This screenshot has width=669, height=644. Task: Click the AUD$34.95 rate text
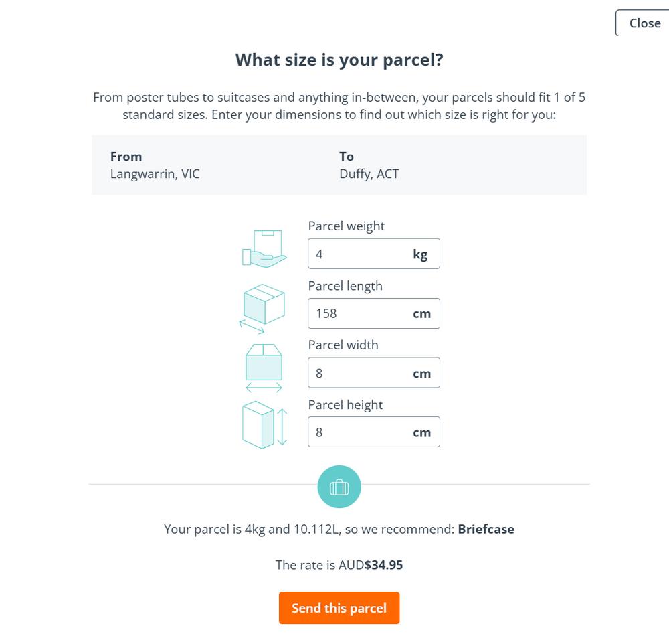click(x=371, y=565)
